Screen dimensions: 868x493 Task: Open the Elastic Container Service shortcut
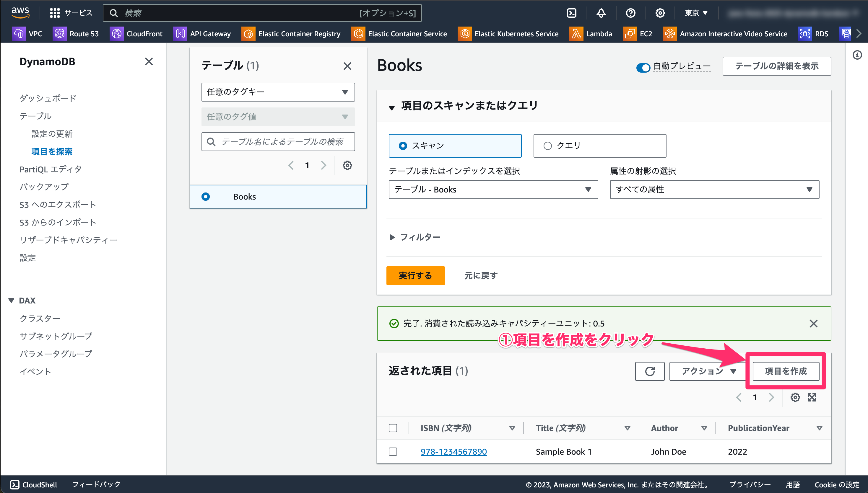click(399, 34)
